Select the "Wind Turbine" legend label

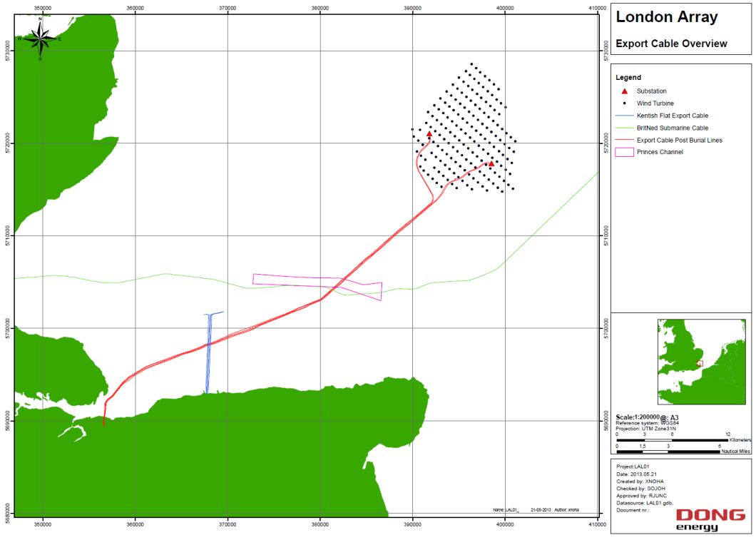[x=655, y=103]
